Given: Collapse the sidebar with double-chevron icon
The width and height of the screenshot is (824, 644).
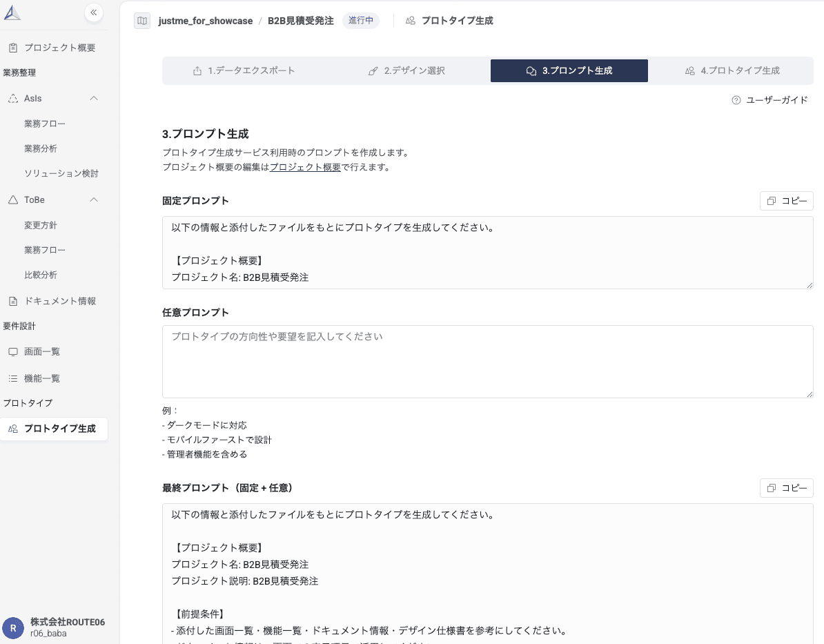Looking at the screenshot, I should [x=94, y=12].
